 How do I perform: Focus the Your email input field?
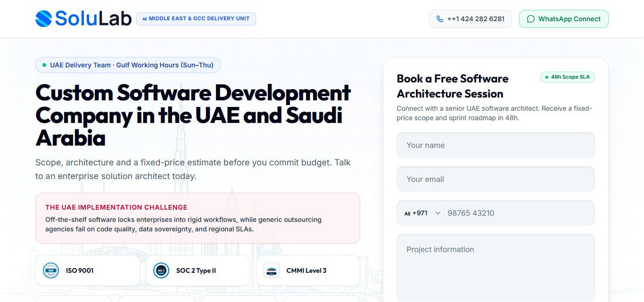click(495, 179)
